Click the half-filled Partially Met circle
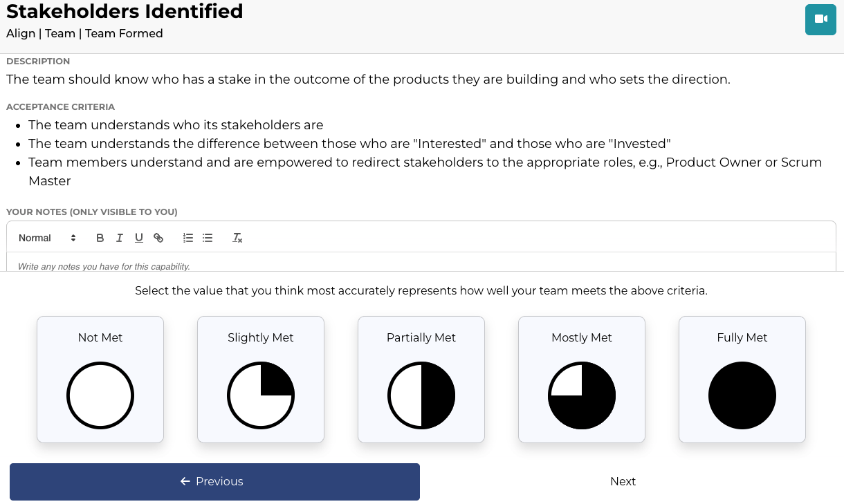The height and width of the screenshot is (504, 844). [x=421, y=396]
